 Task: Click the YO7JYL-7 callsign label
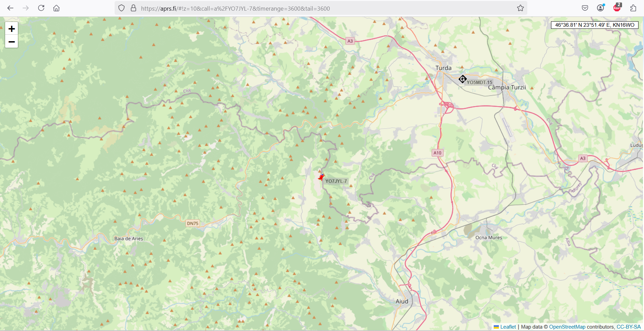coord(336,181)
